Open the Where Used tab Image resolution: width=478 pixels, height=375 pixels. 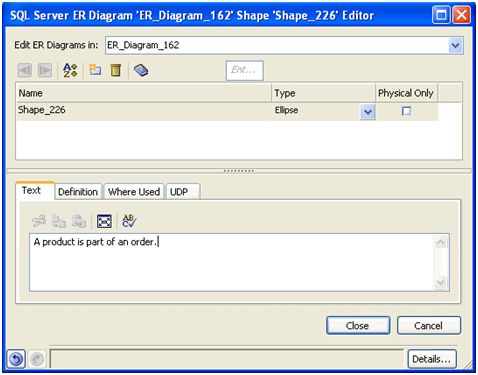click(134, 192)
